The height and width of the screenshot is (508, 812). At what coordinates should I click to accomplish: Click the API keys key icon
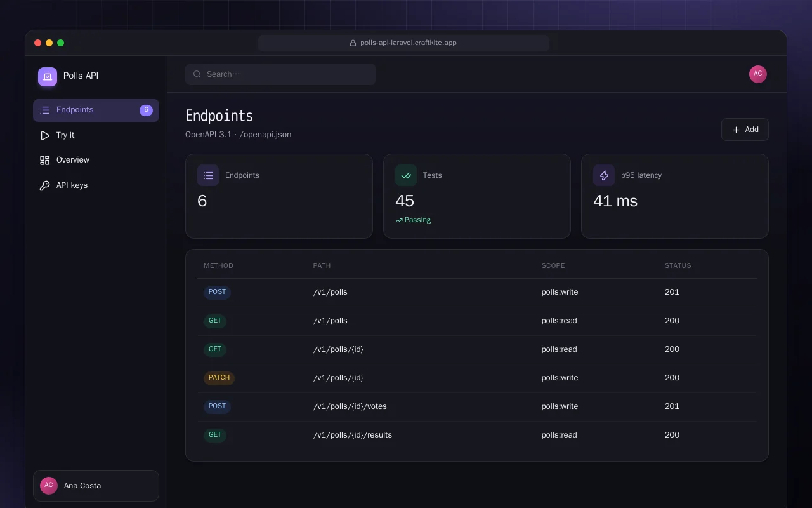click(x=44, y=185)
